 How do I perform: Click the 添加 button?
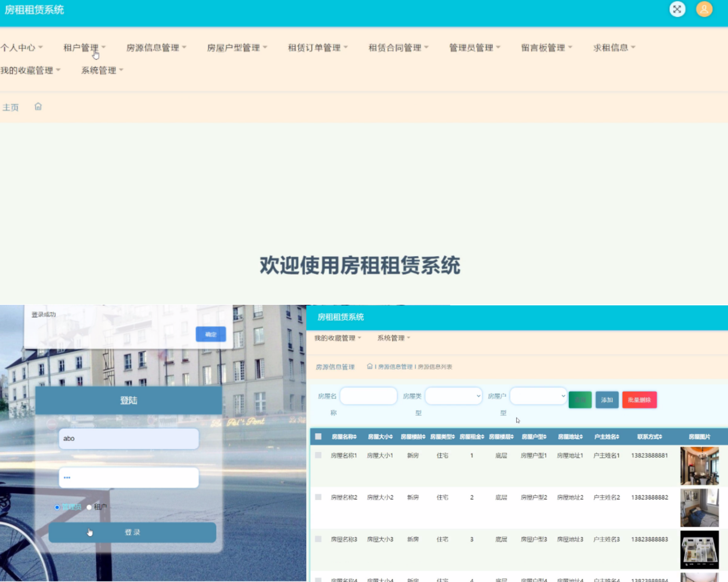(x=607, y=400)
